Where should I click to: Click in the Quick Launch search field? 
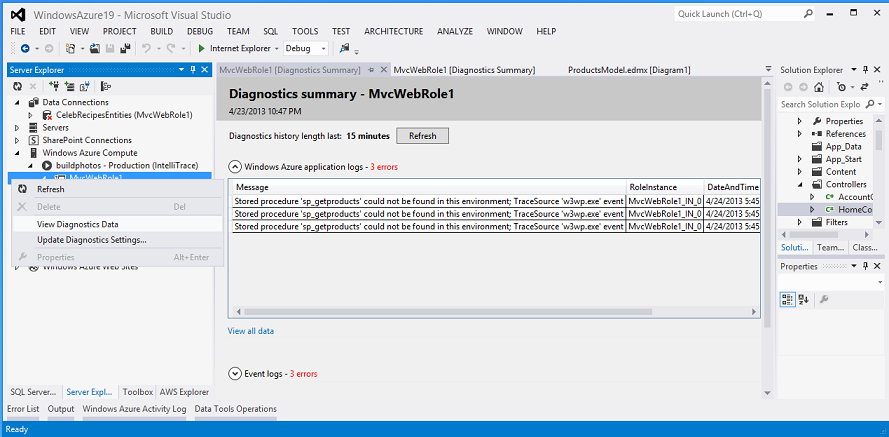(745, 14)
